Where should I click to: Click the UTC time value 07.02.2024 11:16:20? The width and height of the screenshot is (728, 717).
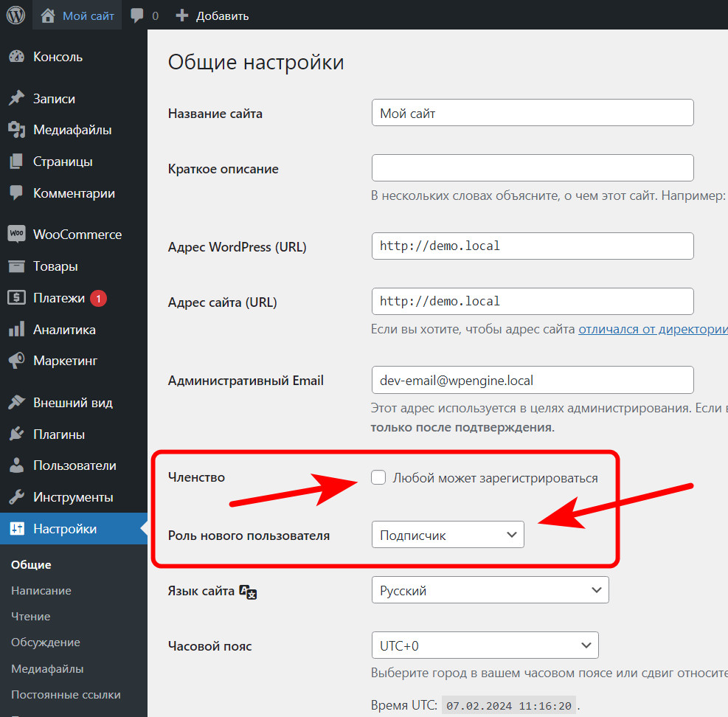(x=509, y=706)
